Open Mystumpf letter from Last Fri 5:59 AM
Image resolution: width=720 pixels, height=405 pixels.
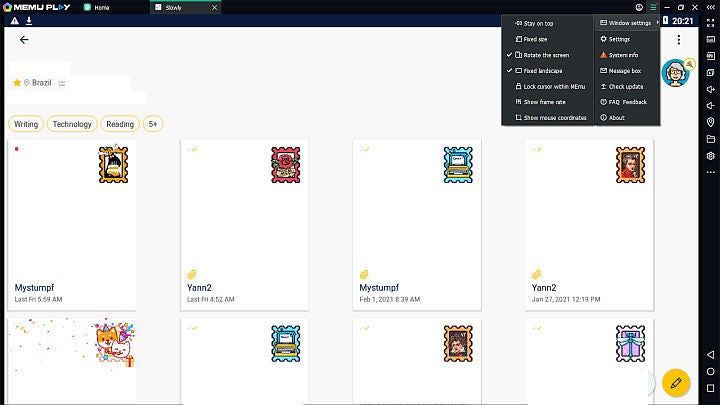[x=72, y=225]
